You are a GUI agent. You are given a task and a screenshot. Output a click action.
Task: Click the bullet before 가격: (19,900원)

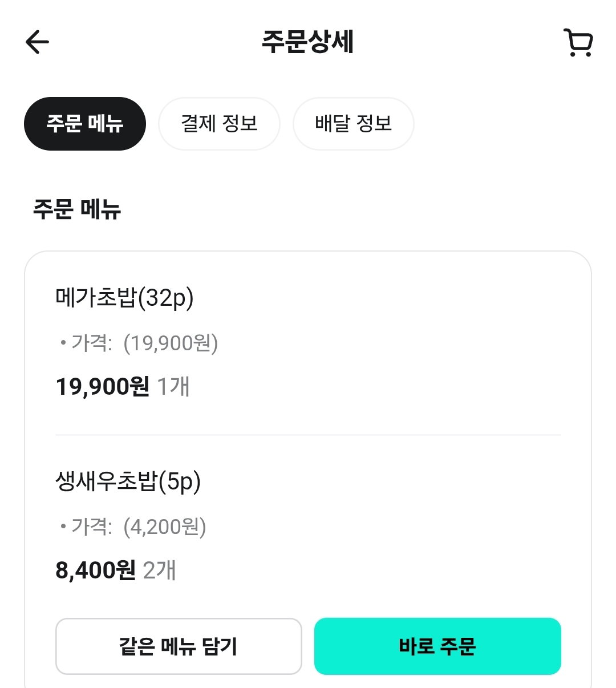pyautogui.click(x=63, y=343)
